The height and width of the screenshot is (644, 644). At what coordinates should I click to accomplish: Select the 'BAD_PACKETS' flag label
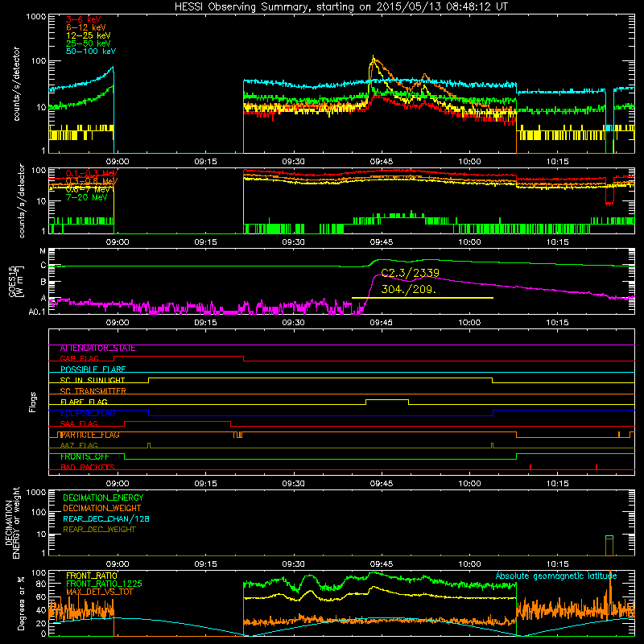[x=88, y=467]
